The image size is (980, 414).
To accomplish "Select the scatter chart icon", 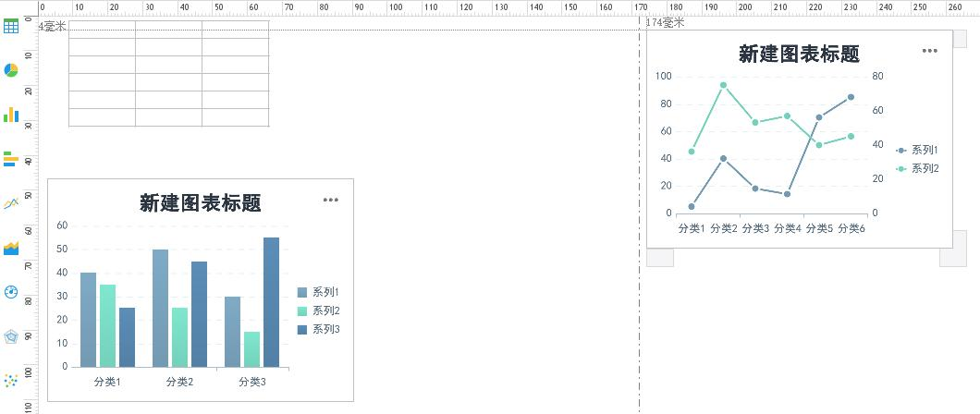I will 10,381.
